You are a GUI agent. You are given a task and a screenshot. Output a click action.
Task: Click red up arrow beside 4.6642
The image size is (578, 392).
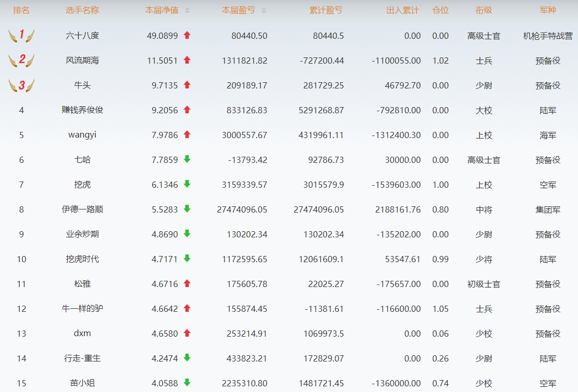[187, 308]
